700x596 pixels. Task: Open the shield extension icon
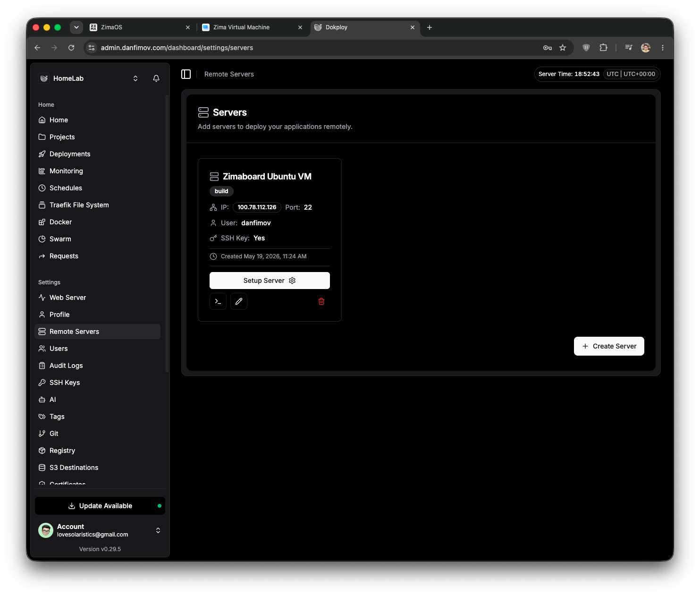tap(586, 48)
